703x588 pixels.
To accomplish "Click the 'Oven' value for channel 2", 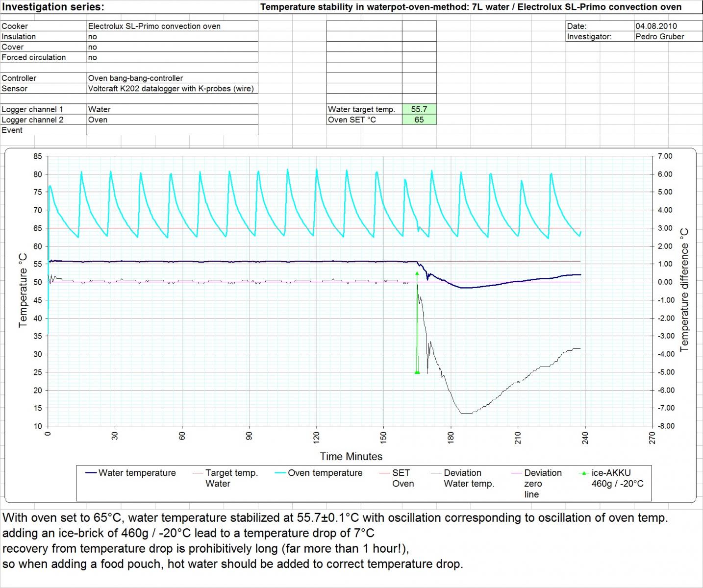I will click(x=172, y=120).
